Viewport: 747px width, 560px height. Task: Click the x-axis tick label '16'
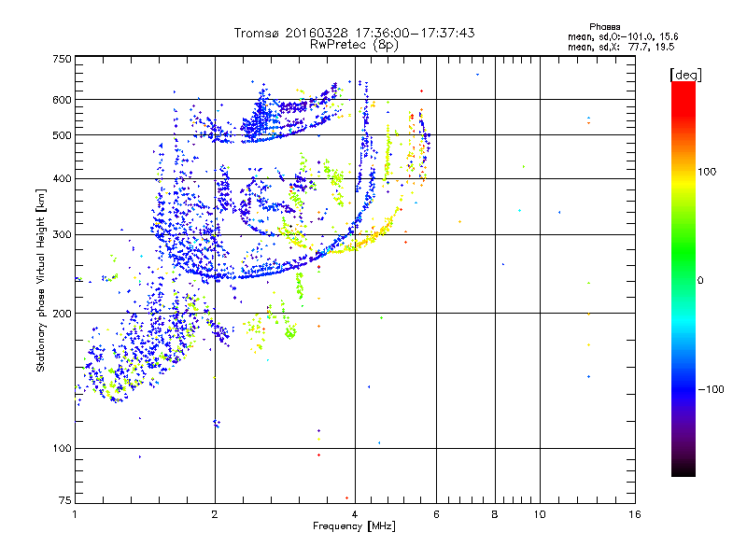(x=635, y=514)
